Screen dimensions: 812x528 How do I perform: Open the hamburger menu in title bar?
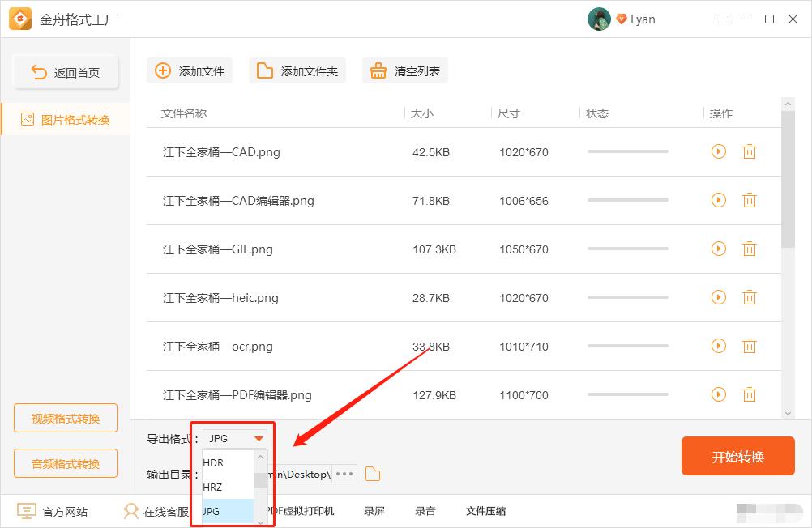722,19
